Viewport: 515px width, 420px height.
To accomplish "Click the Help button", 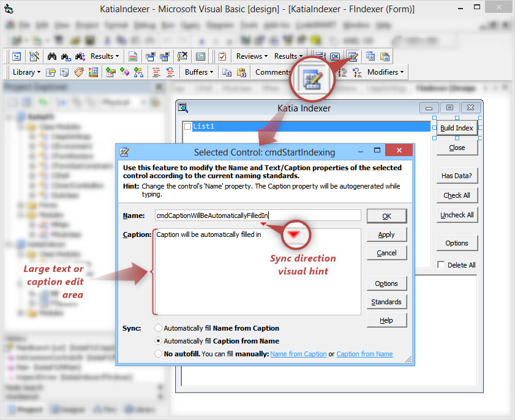I will (x=386, y=320).
